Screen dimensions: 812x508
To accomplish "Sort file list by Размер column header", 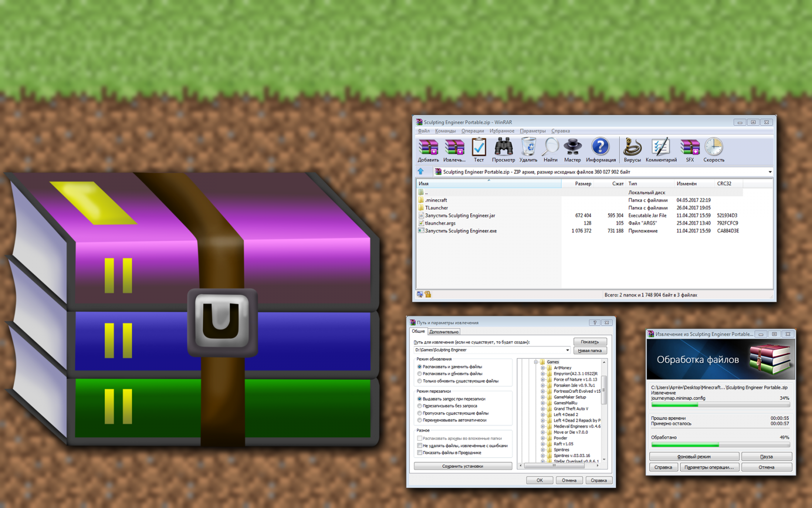I will (577, 183).
